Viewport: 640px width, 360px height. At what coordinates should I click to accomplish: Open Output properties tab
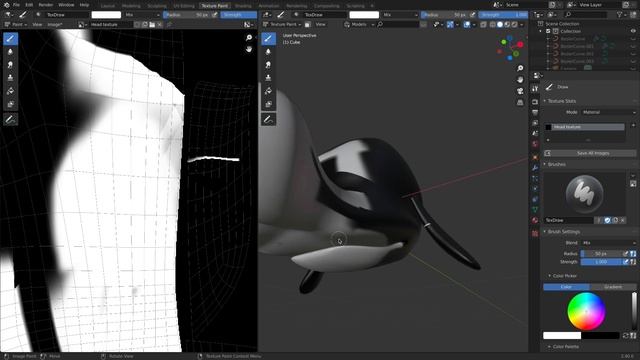tap(535, 112)
